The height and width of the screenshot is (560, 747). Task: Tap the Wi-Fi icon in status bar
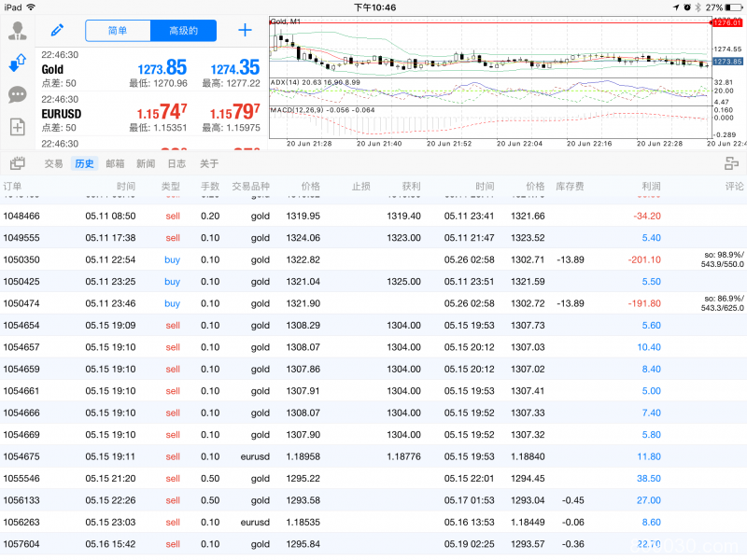[31, 7]
